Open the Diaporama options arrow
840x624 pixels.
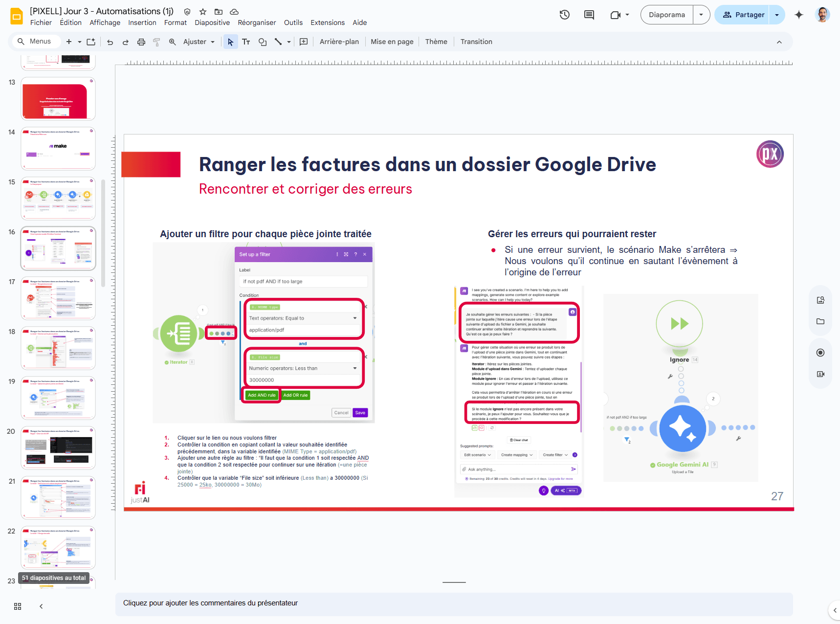point(701,15)
